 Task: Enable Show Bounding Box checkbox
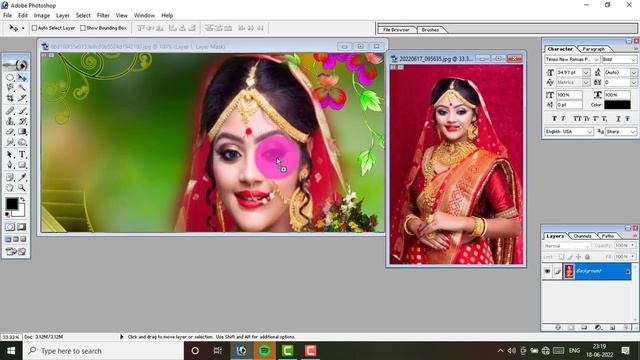tap(83, 28)
